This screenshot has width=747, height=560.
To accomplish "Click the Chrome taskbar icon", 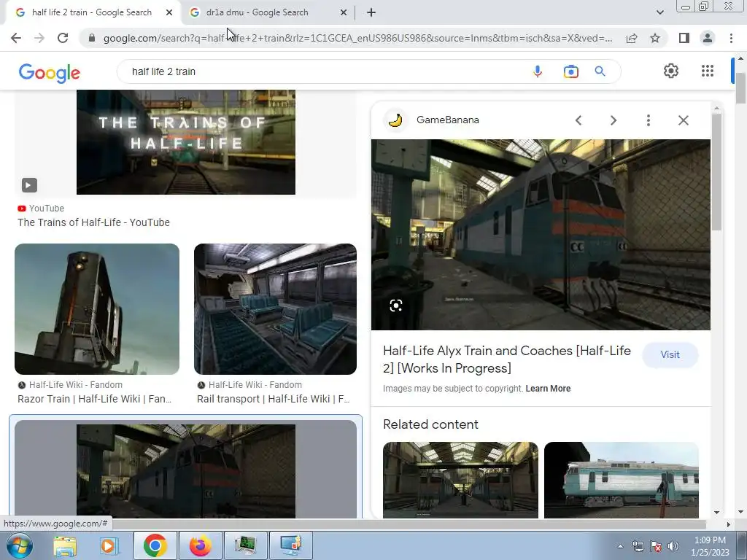I will pos(155,545).
